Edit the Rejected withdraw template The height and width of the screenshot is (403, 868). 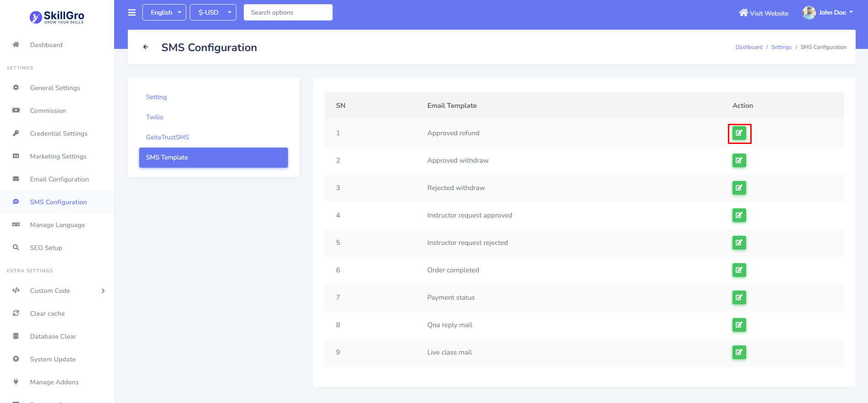click(x=739, y=188)
